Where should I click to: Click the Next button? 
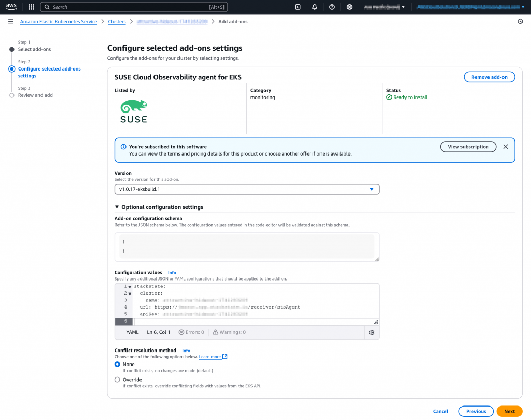[x=509, y=411]
